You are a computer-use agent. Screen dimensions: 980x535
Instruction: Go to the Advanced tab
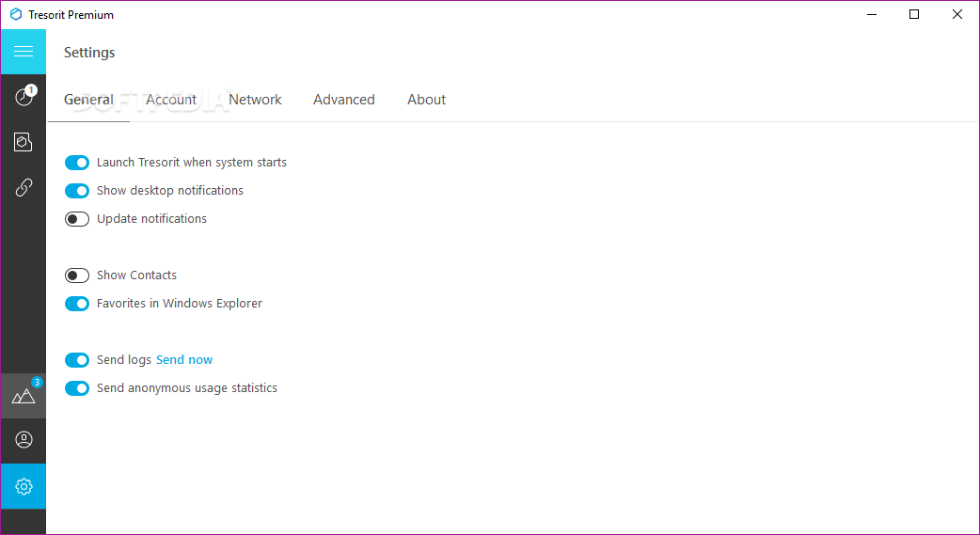click(343, 100)
